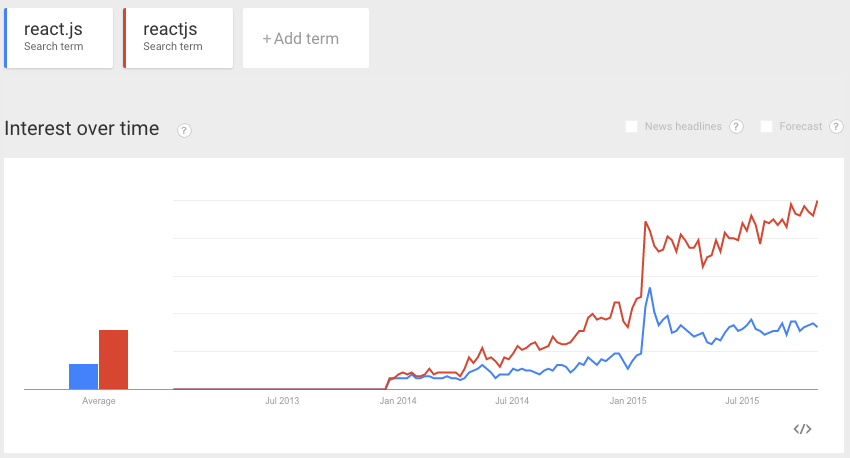Click the Jan 2014 axis label

[398, 401]
